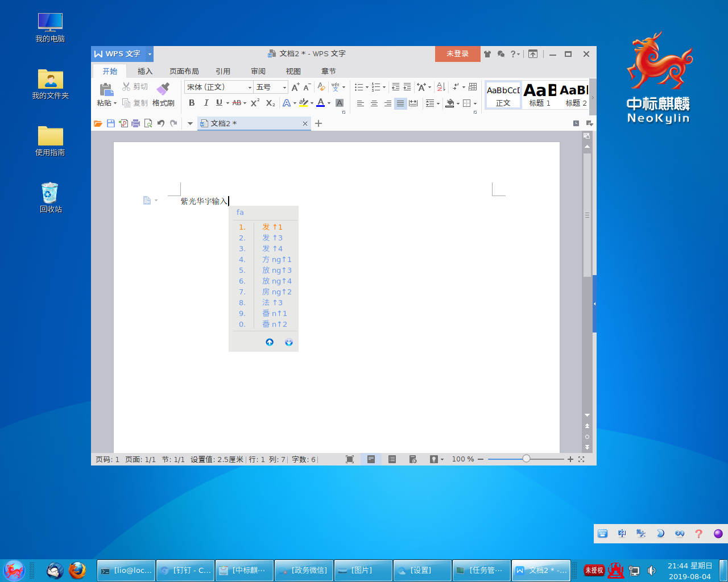This screenshot has height=582, width=728.
Task: Apply paragraph shading fill color
Action: tap(450, 103)
